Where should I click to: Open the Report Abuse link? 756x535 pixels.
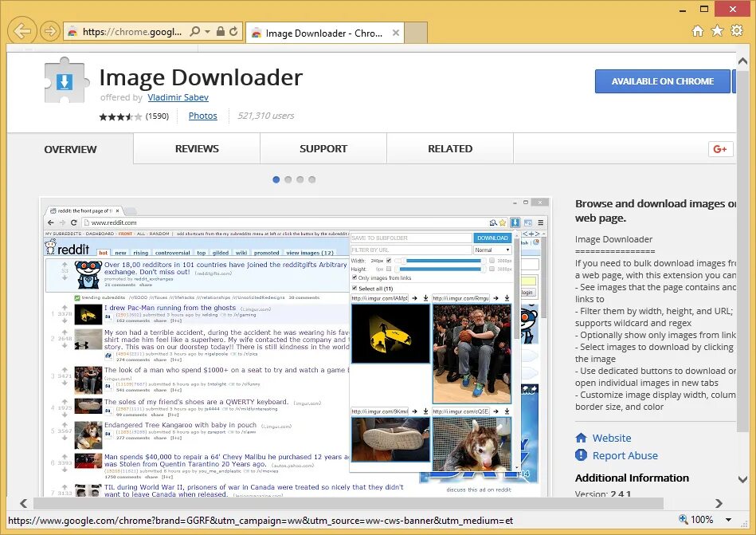click(x=625, y=455)
